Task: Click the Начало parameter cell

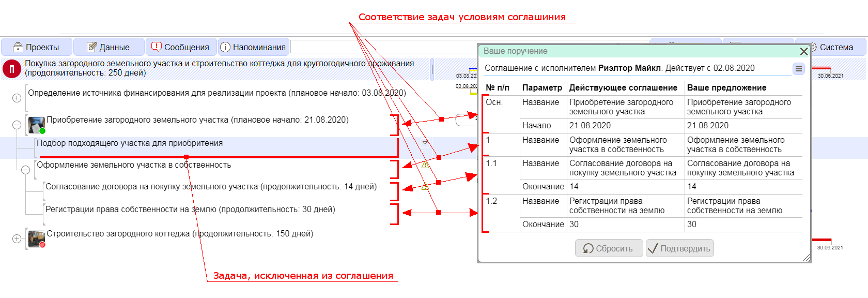Action: 536,126
